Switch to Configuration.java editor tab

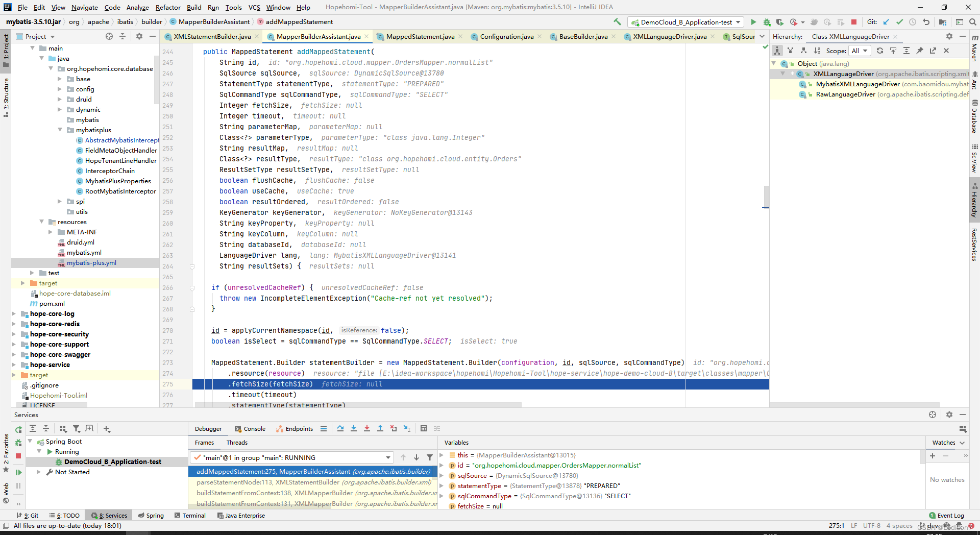(506, 36)
